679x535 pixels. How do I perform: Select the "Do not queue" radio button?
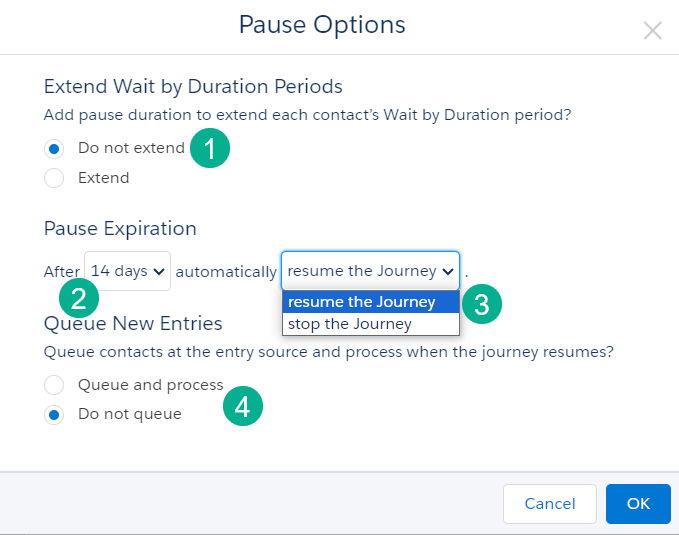pyautogui.click(x=55, y=414)
